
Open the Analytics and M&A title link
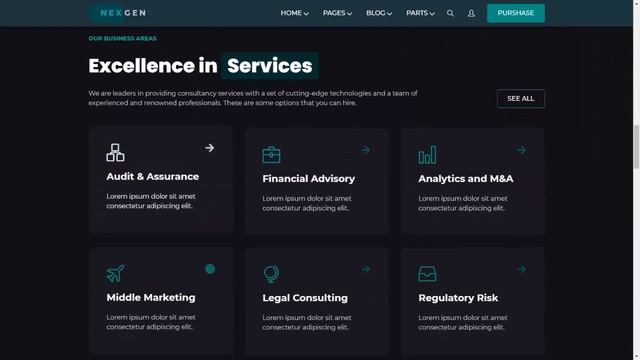466,178
